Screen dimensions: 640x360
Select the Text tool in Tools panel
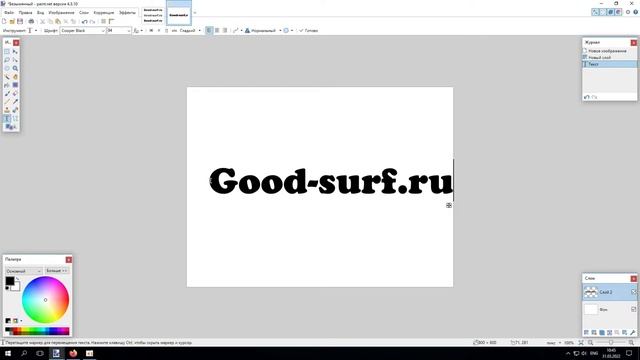tap(7, 118)
